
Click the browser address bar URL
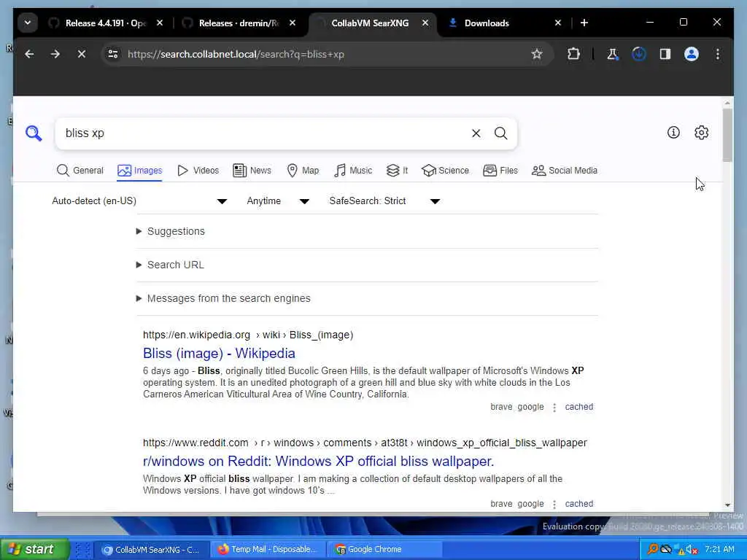236,54
